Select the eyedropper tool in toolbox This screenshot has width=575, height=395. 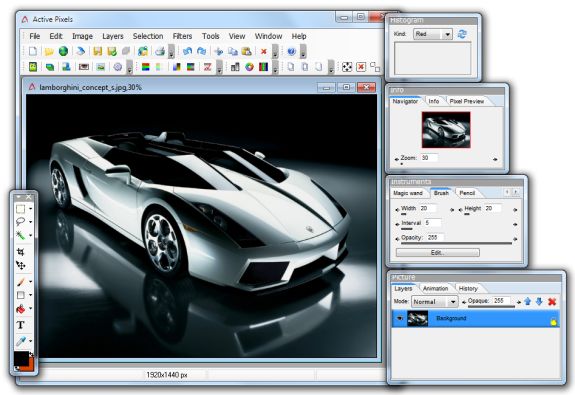21,341
